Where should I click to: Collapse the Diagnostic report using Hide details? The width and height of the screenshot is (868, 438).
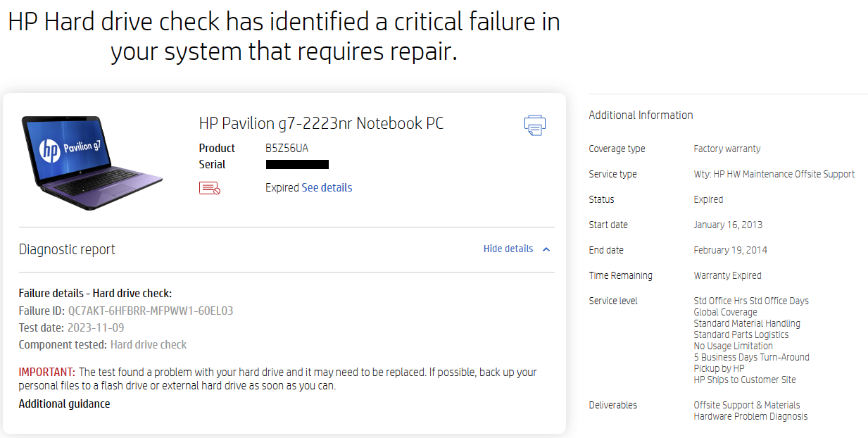508,249
